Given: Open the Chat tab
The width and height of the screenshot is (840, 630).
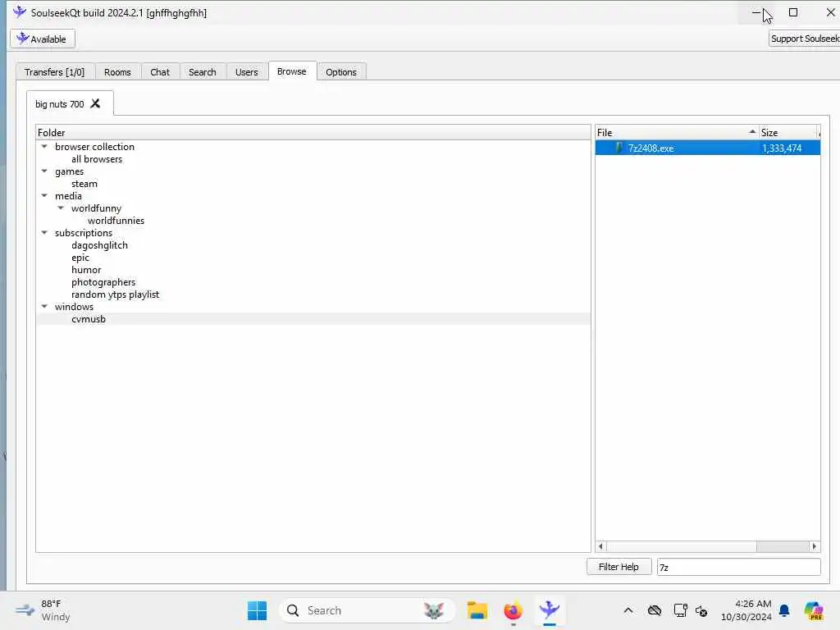Looking at the screenshot, I should pyautogui.click(x=160, y=72).
